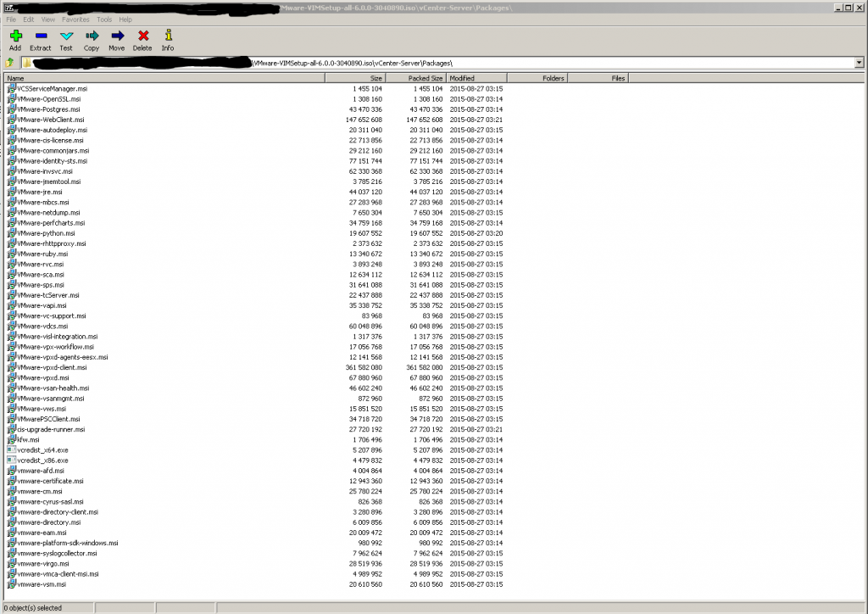Select vmware-platform-sdk-windows.msi file name
Screen dimensions: 868x614
pos(68,543)
